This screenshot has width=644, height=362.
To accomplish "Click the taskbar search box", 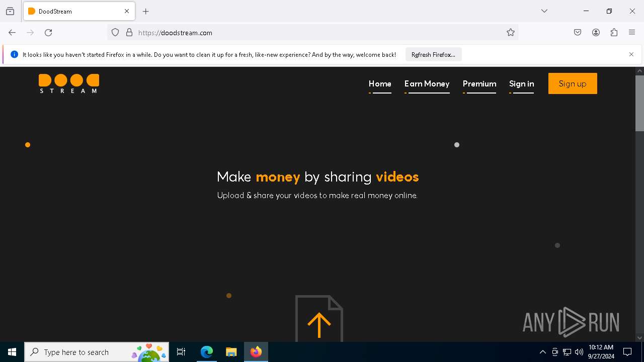I will (97, 352).
